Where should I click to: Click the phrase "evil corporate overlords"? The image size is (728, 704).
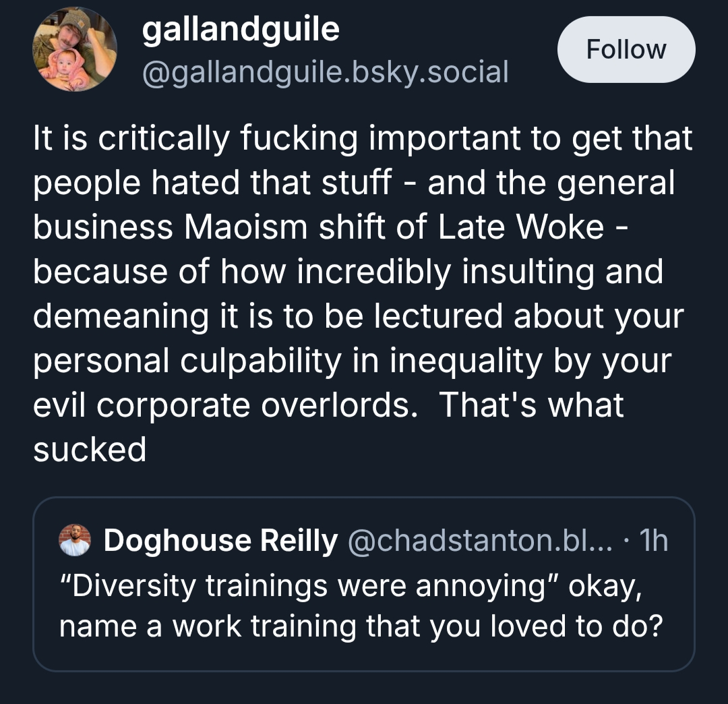(222, 405)
